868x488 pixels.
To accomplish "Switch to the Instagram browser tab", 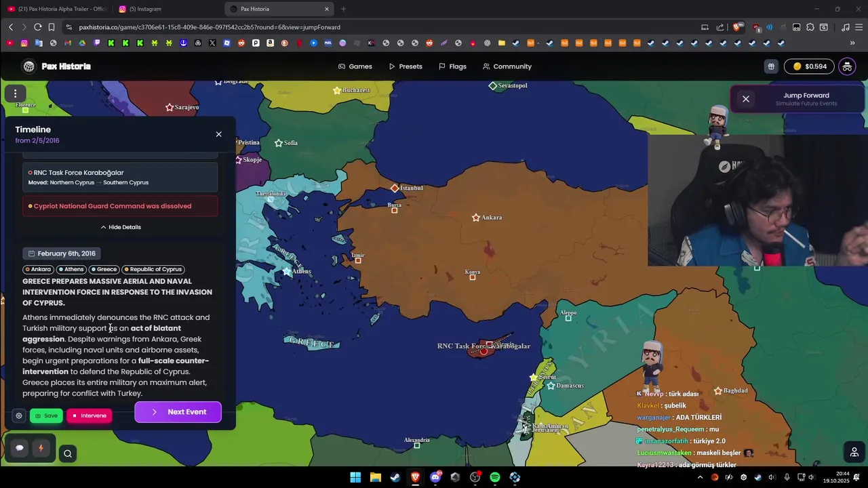I will point(167,9).
